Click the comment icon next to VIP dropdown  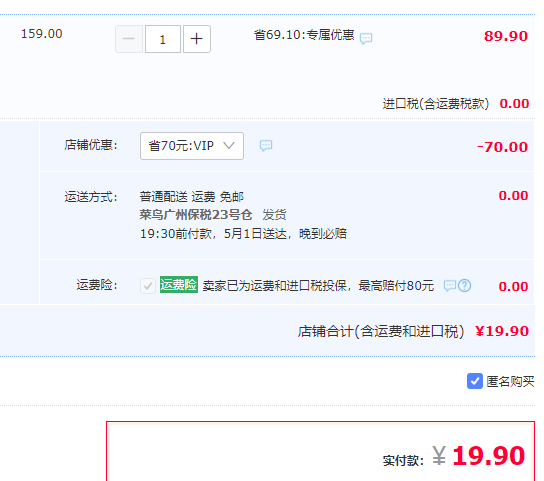266,146
